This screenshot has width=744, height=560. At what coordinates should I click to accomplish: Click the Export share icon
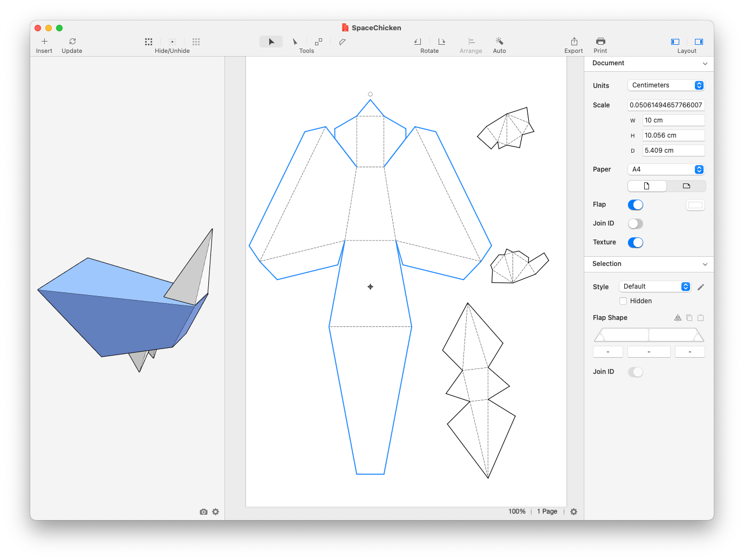(x=574, y=42)
